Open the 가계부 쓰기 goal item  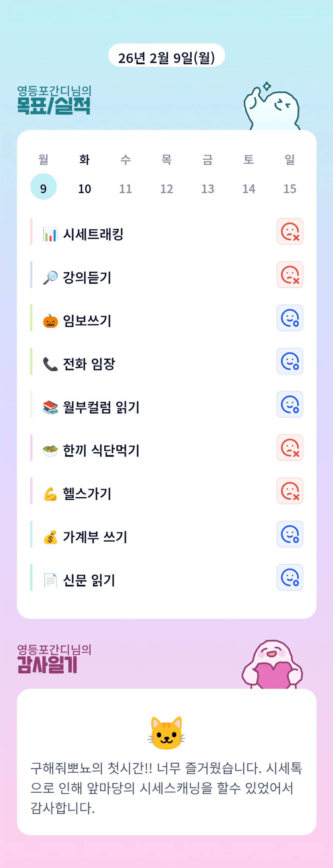[x=95, y=537]
